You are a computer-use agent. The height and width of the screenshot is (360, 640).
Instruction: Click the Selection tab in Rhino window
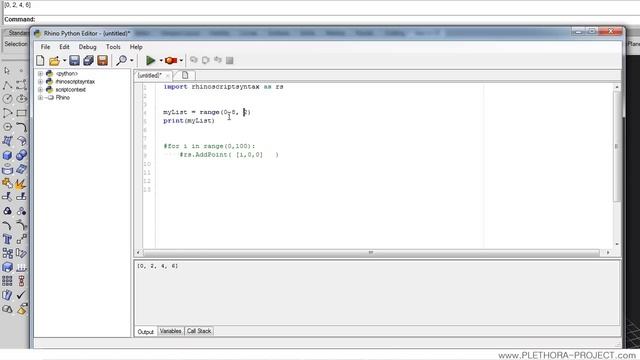point(16,44)
